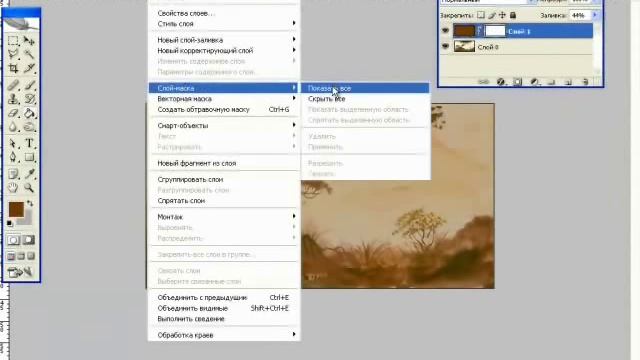Choose Спрятать слои
The width and height of the screenshot is (640, 360).
(224, 200)
